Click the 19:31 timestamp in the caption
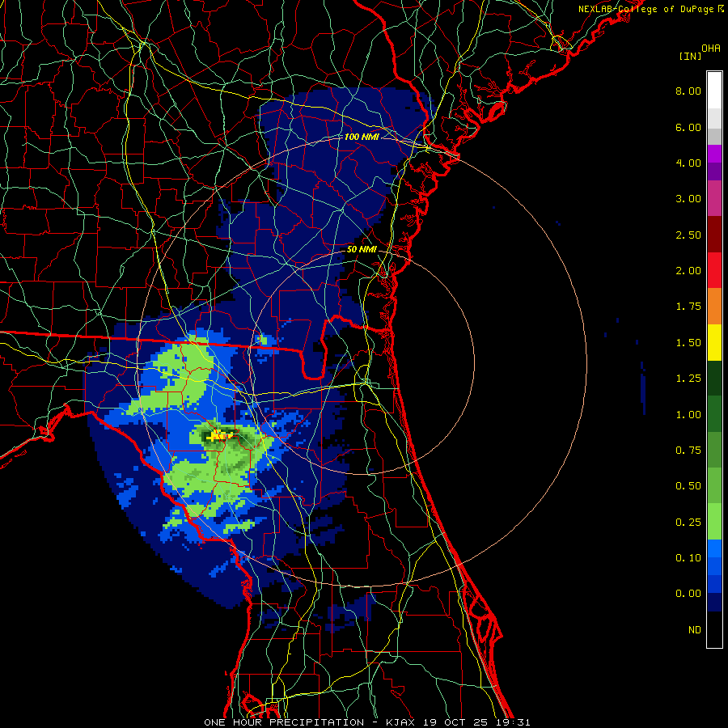 point(514,722)
